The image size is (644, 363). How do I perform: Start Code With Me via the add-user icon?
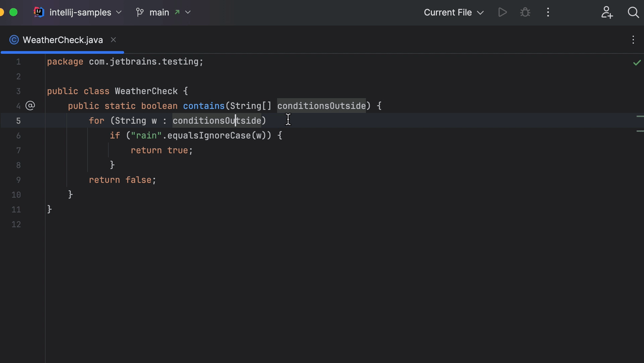click(x=607, y=12)
